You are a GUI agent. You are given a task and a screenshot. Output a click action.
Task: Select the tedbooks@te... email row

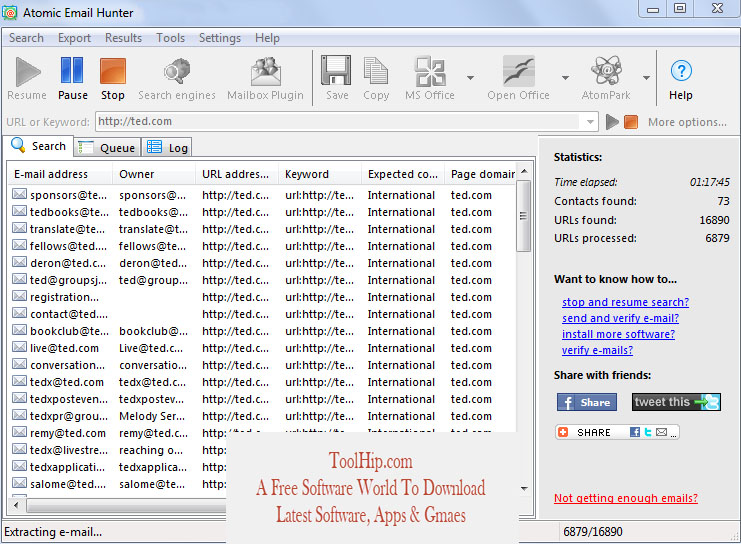point(263,212)
